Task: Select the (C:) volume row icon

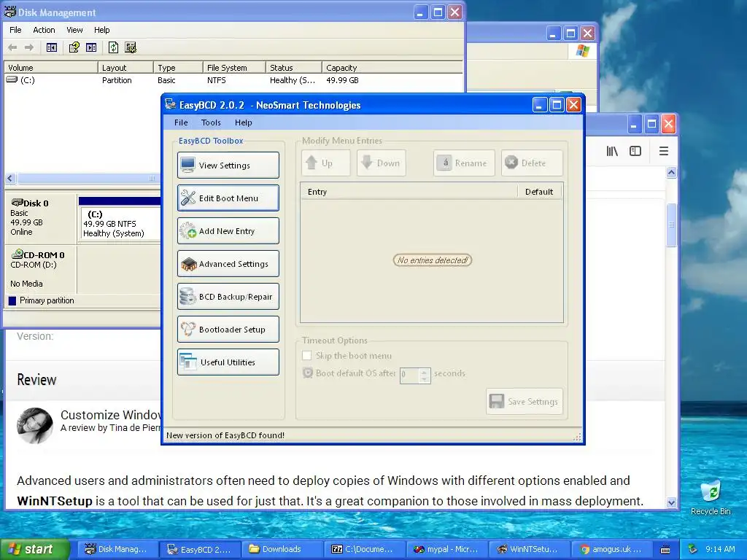Action: point(12,80)
